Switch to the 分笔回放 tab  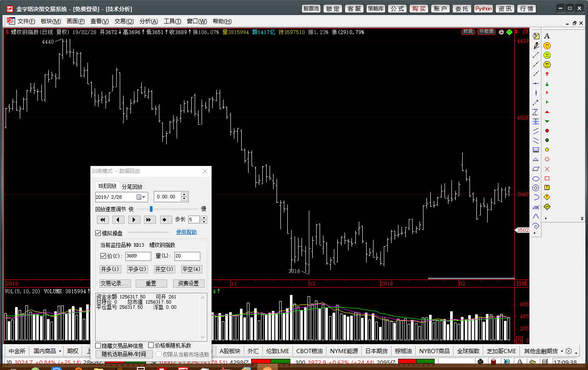(132, 187)
